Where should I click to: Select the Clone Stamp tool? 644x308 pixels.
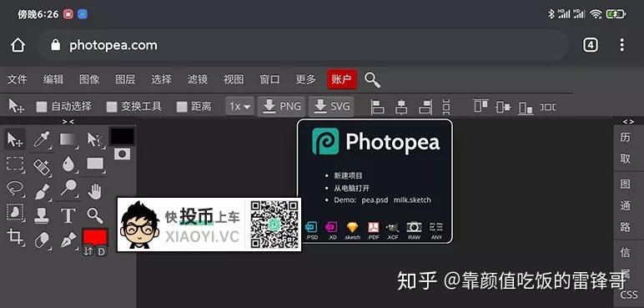42,215
